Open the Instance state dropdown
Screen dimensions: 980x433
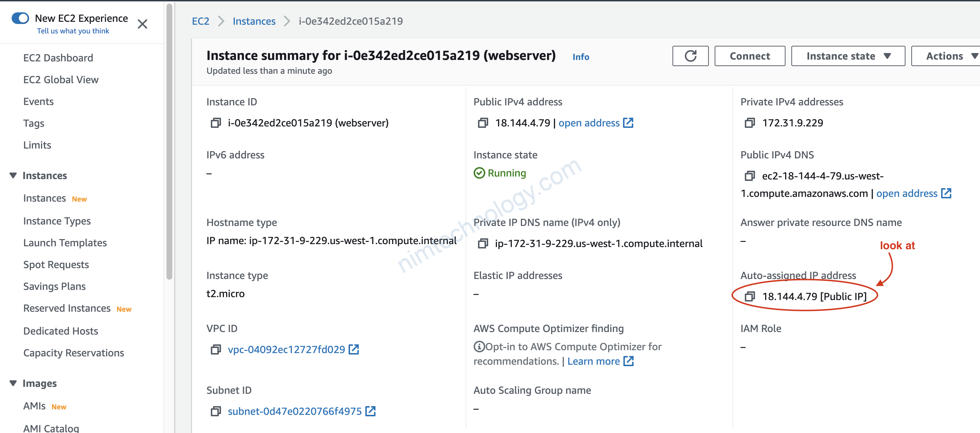pyautogui.click(x=848, y=56)
